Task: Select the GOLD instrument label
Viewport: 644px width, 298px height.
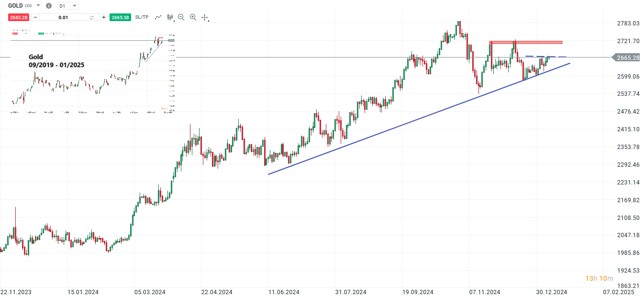Action: pos(15,5)
